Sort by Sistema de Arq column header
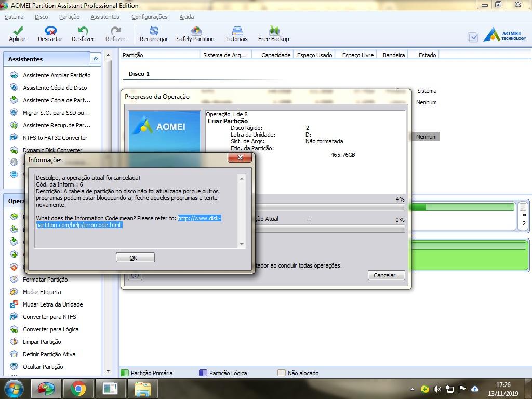The image size is (532, 399). 225,55
